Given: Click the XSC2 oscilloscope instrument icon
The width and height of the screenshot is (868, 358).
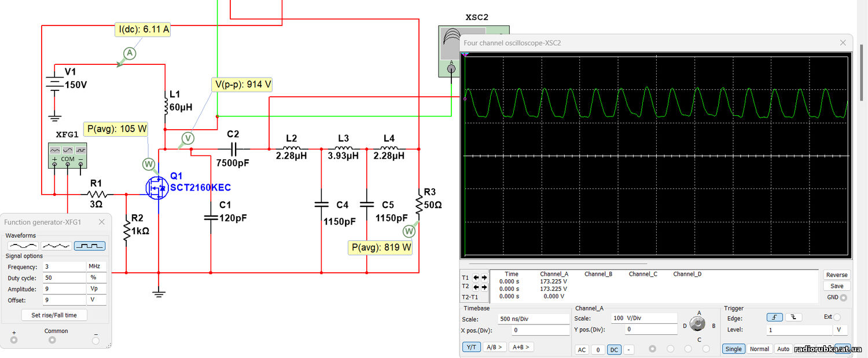Looking at the screenshot, I should pyautogui.click(x=450, y=51).
